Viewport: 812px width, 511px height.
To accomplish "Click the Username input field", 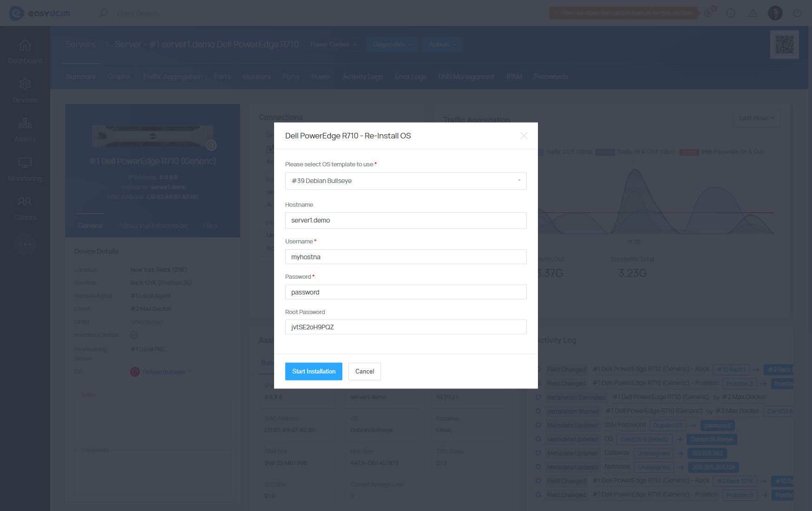I will pyautogui.click(x=406, y=257).
